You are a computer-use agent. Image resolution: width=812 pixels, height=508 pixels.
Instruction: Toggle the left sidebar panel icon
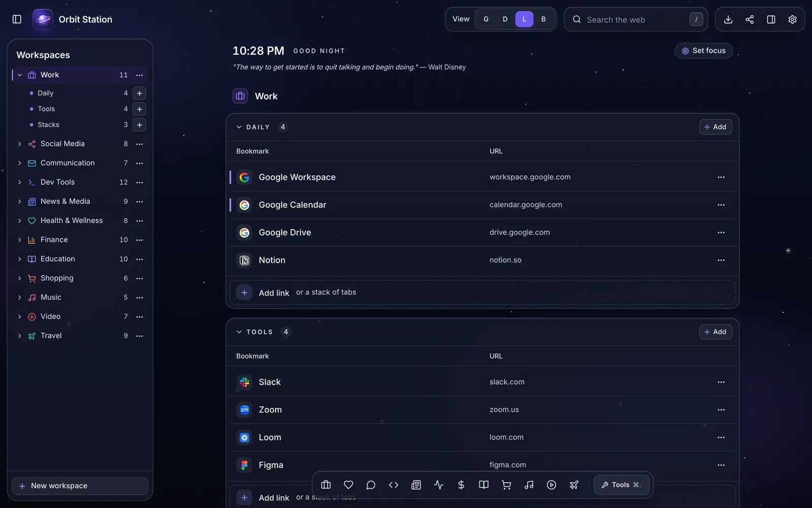click(x=17, y=19)
